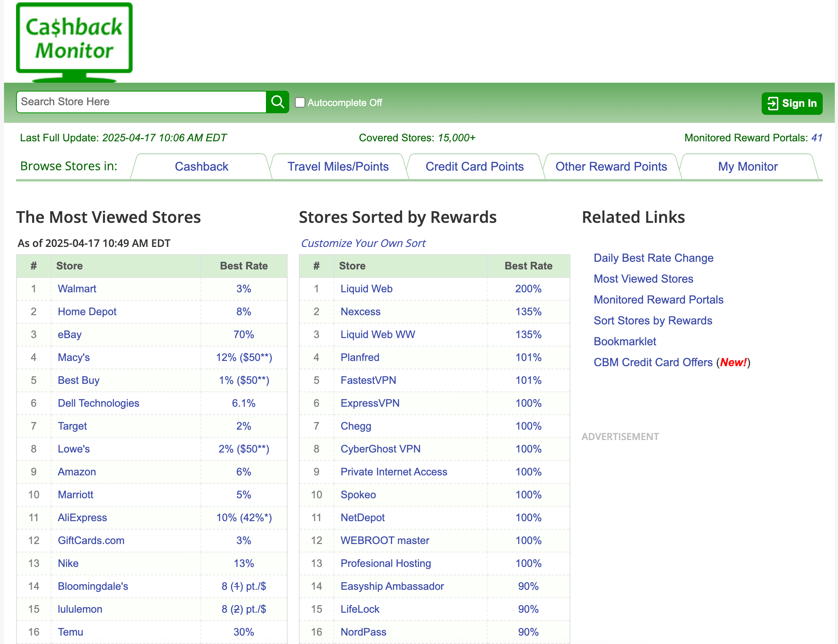The image size is (838, 644).
Task: Toggle the Autocomplete Off checkbox
Action: 300,102
